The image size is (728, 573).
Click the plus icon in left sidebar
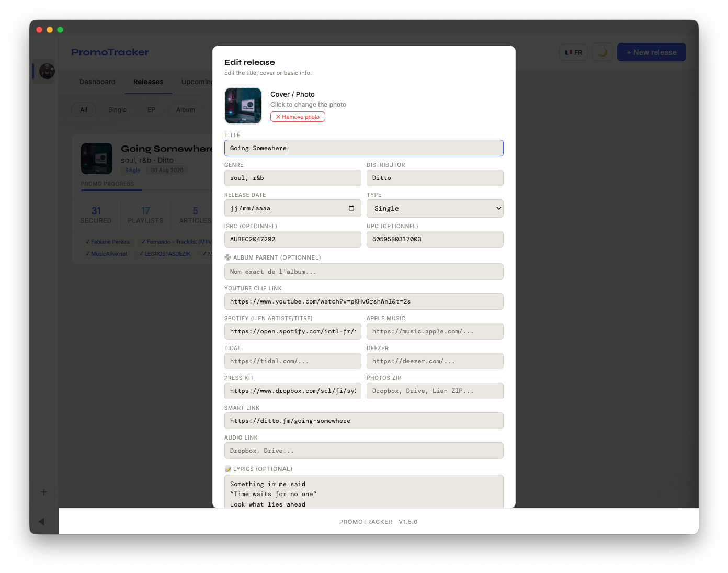click(x=44, y=492)
